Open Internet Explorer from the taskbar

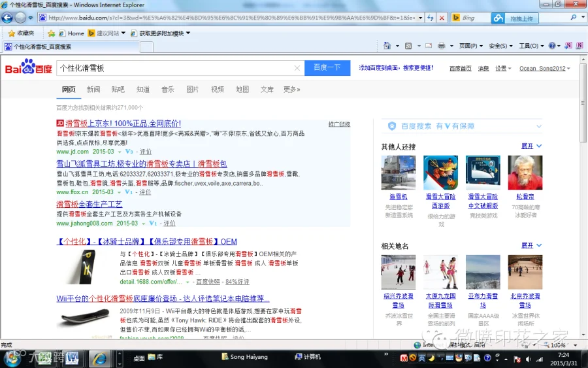tap(99, 359)
